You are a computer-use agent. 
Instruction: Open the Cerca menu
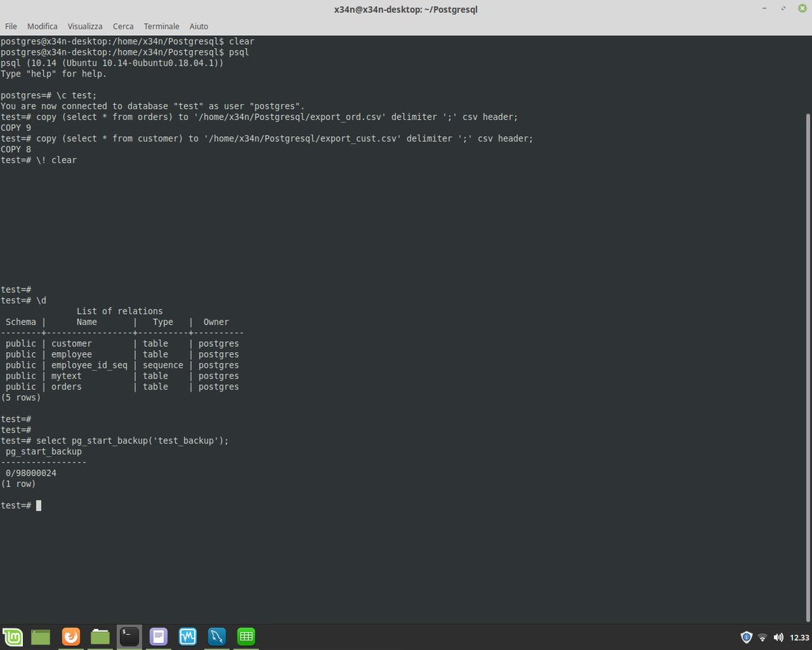coord(123,26)
